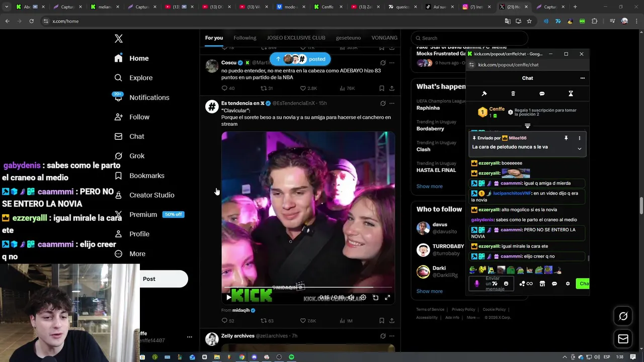Click the video progress bar

point(307,288)
